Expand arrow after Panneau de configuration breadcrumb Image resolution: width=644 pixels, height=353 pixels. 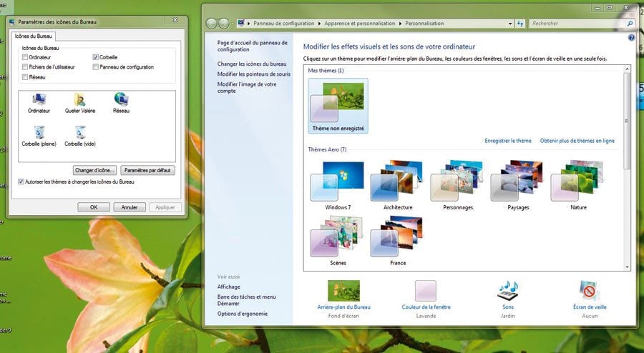[x=318, y=24]
